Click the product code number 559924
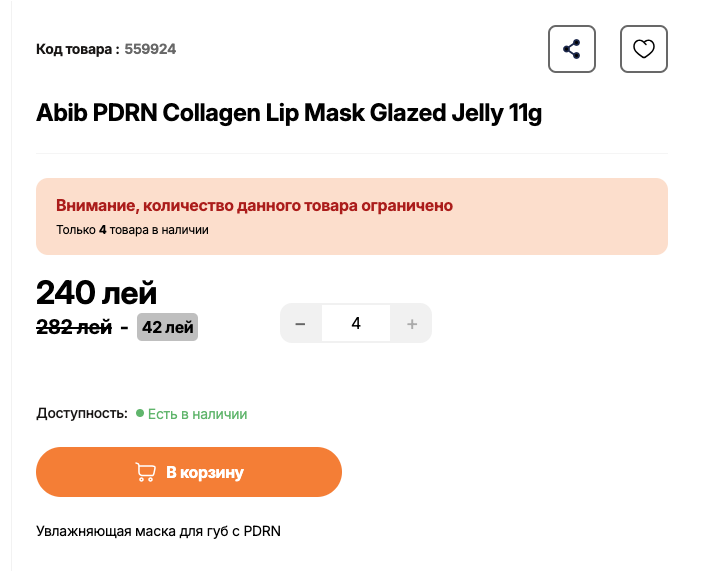 150,49
